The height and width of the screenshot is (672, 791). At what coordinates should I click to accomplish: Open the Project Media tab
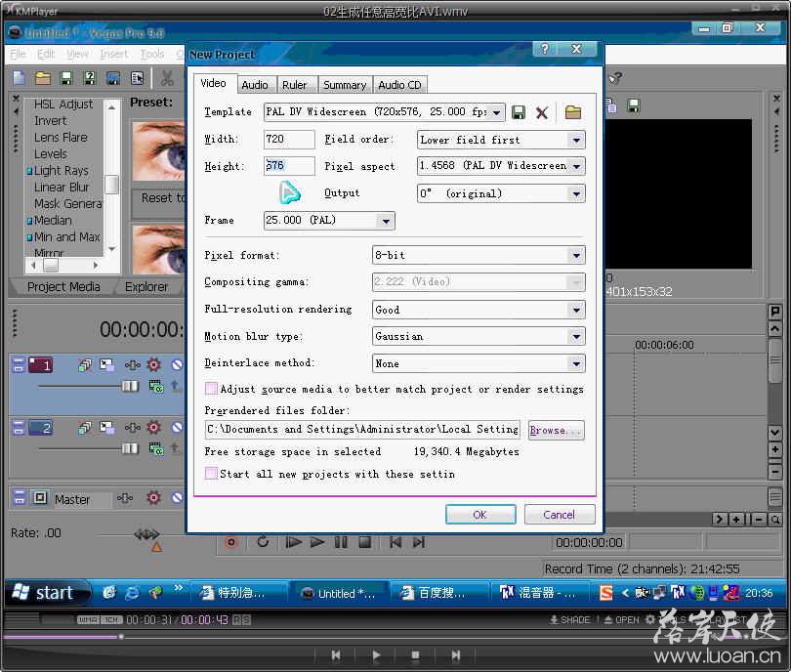pyautogui.click(x=63, y=286)
